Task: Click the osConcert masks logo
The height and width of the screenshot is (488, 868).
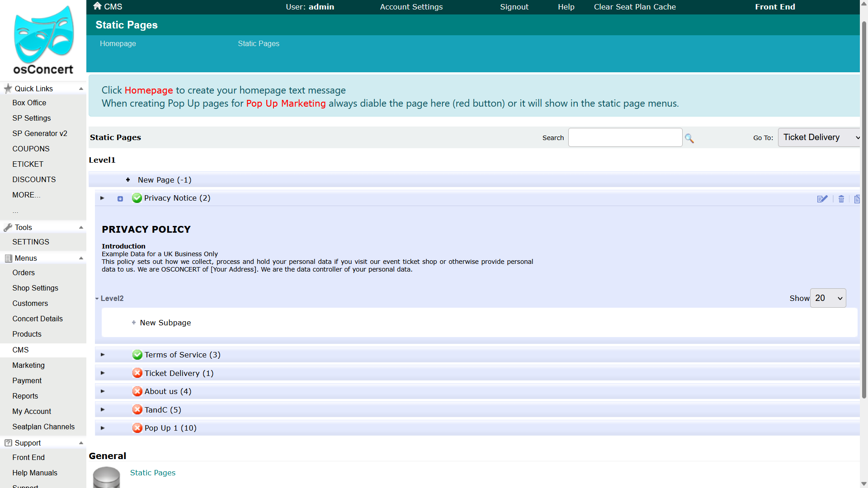Action: point(44,34)
